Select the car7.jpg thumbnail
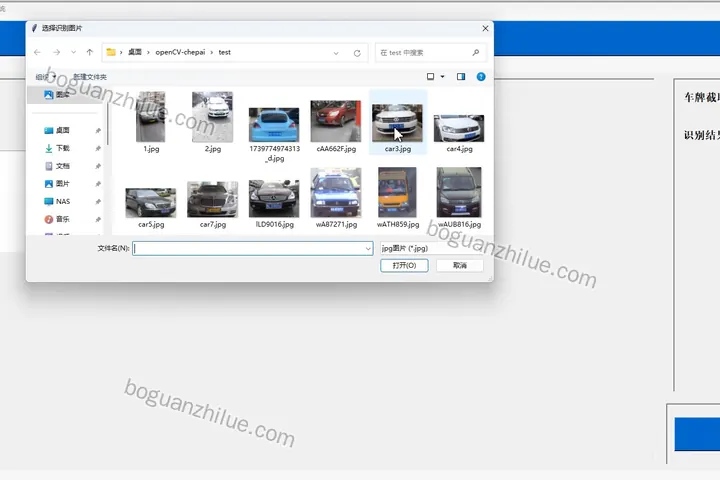This screenshot has height=480, width=720. [212, 199]
